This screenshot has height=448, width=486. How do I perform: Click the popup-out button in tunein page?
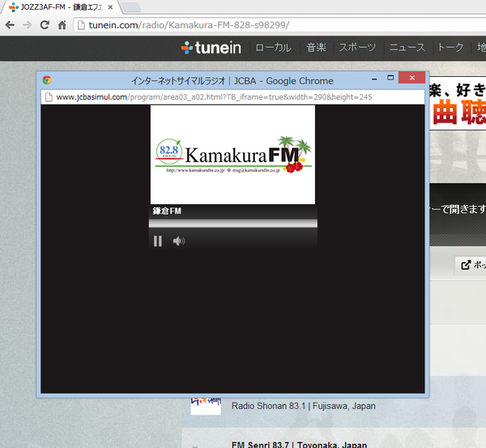pyautogui.click(x=471, y=265)
